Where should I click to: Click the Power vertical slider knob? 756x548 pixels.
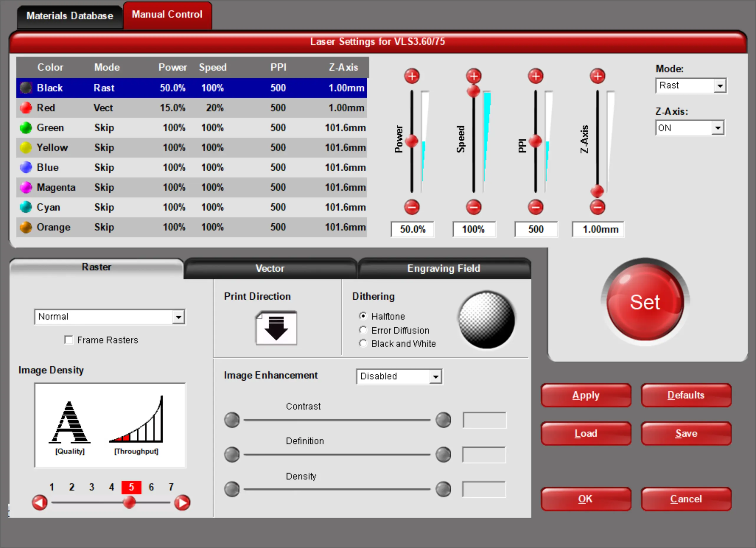pyautogui.click(x=412, y=141)
